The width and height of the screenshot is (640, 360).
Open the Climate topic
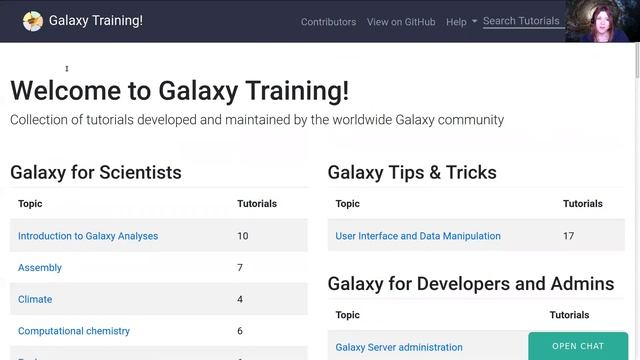point(35,299)
